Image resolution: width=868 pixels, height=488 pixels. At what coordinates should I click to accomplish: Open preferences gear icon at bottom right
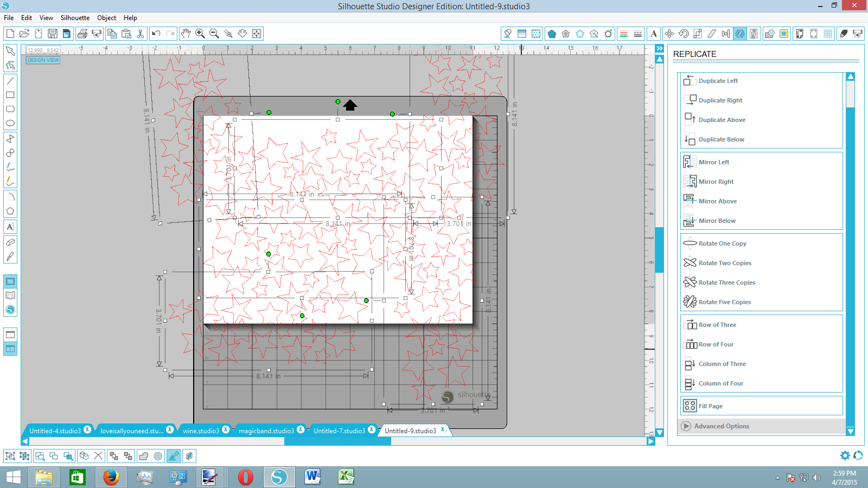coord(845,455)
